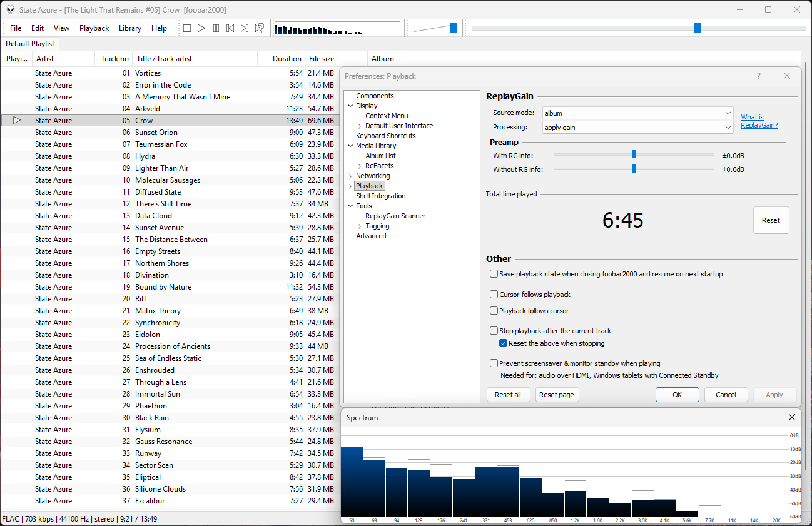Click the Stop playback button
812x526 pixels.
click(186, 28)
